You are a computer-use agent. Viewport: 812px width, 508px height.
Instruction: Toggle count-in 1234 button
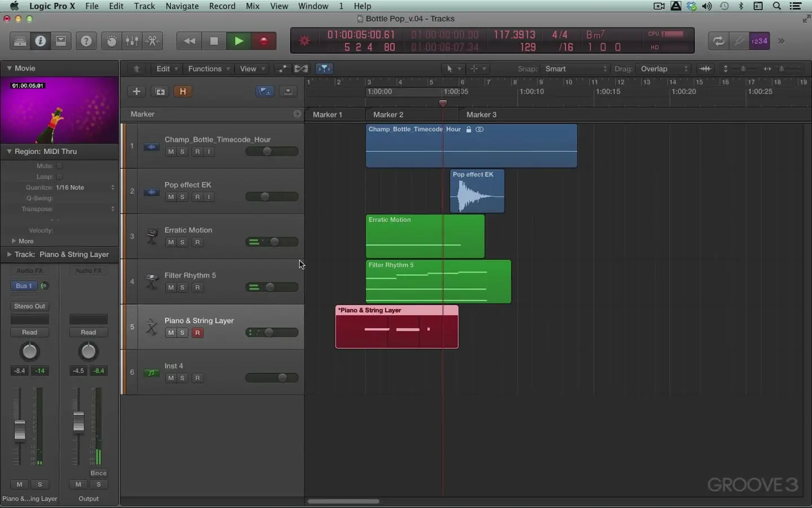click(x=760, y=41)
